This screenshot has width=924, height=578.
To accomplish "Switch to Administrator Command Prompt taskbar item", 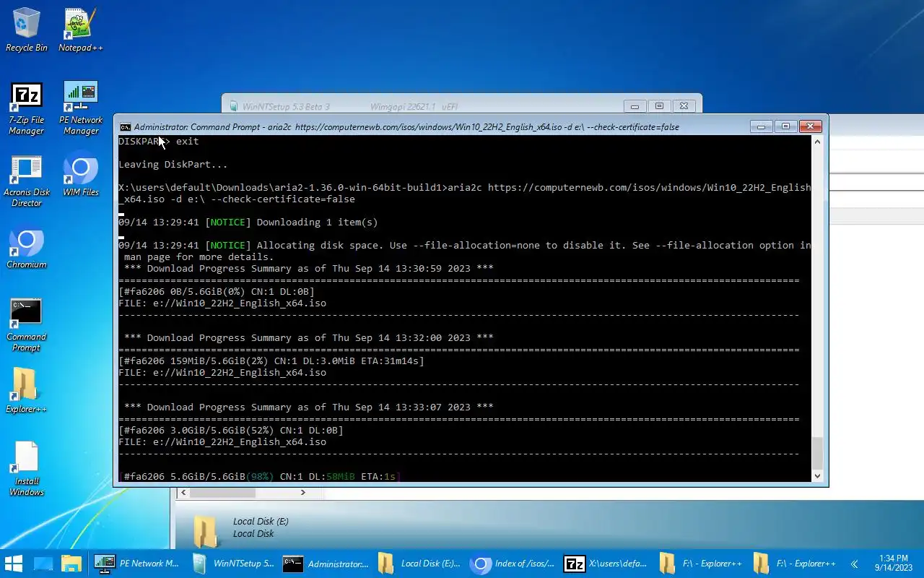I will pyautogui.click(x=326, y=564).
